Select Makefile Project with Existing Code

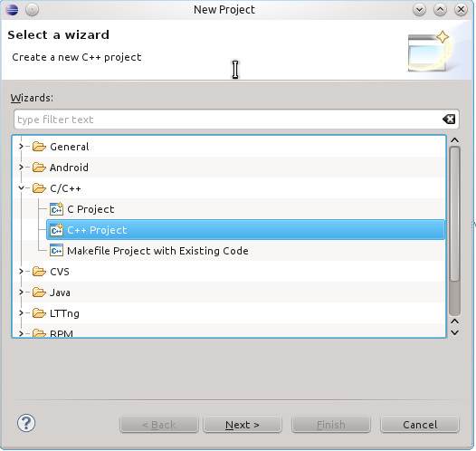click(x=157, y=251)
